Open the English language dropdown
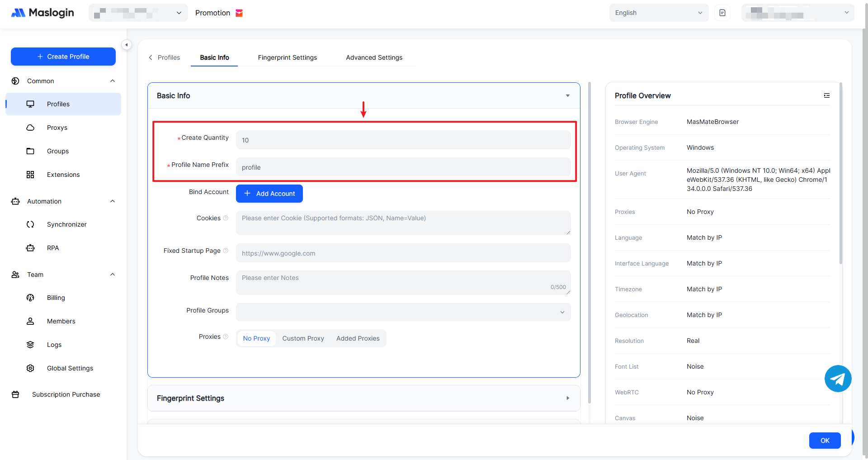This screenshot has height=460, width=868. pyautogui.click(x=658, y=13)
